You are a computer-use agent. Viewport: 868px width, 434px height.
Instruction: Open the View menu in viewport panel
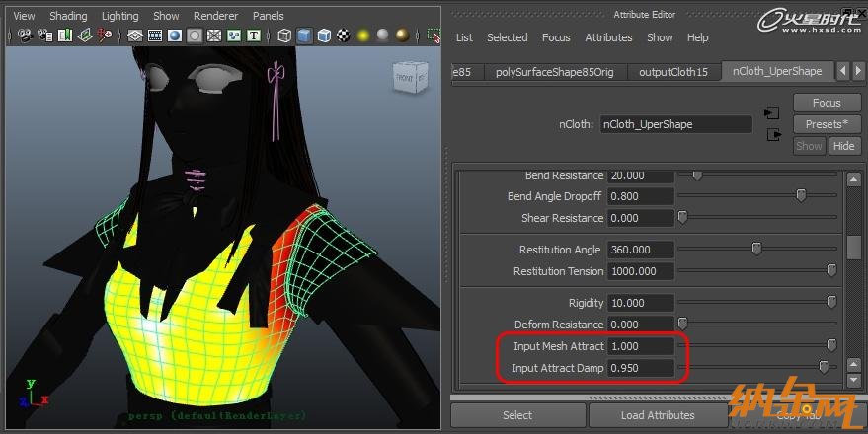pyautogui.click(x=24, y=16)
